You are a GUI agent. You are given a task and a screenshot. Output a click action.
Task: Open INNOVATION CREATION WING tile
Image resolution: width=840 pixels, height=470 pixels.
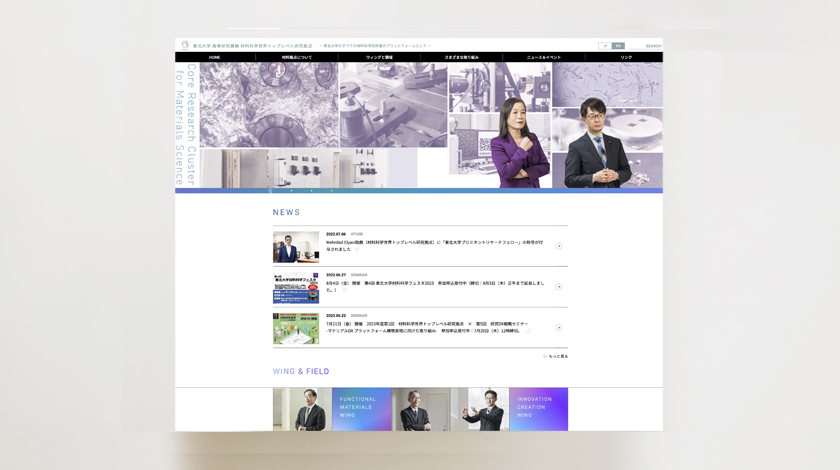(538, 409)
